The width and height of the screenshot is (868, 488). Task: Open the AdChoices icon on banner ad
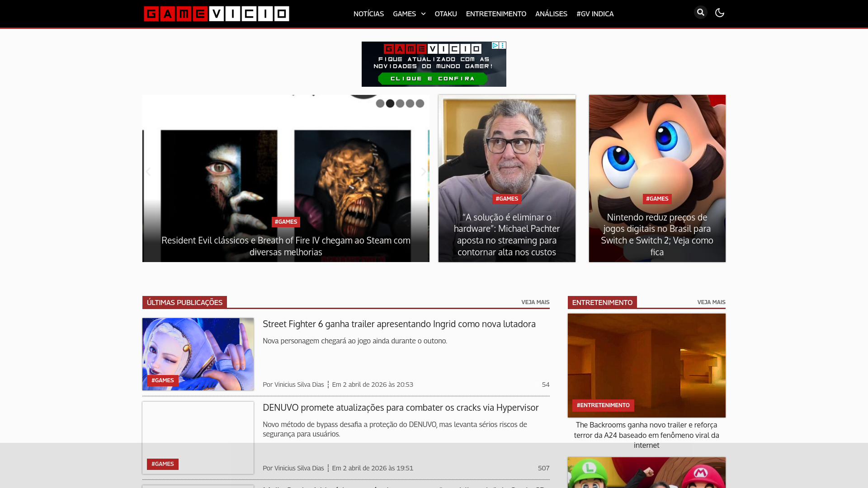point(495,45)
